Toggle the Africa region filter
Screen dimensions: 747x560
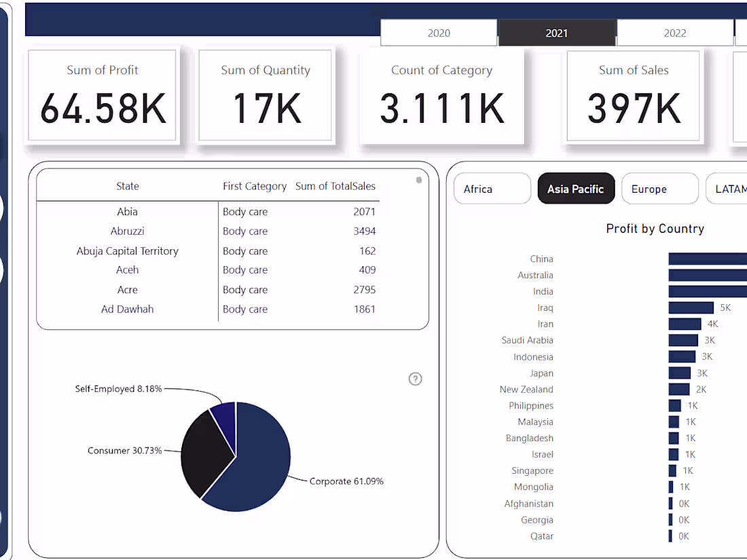pos(492,188)
